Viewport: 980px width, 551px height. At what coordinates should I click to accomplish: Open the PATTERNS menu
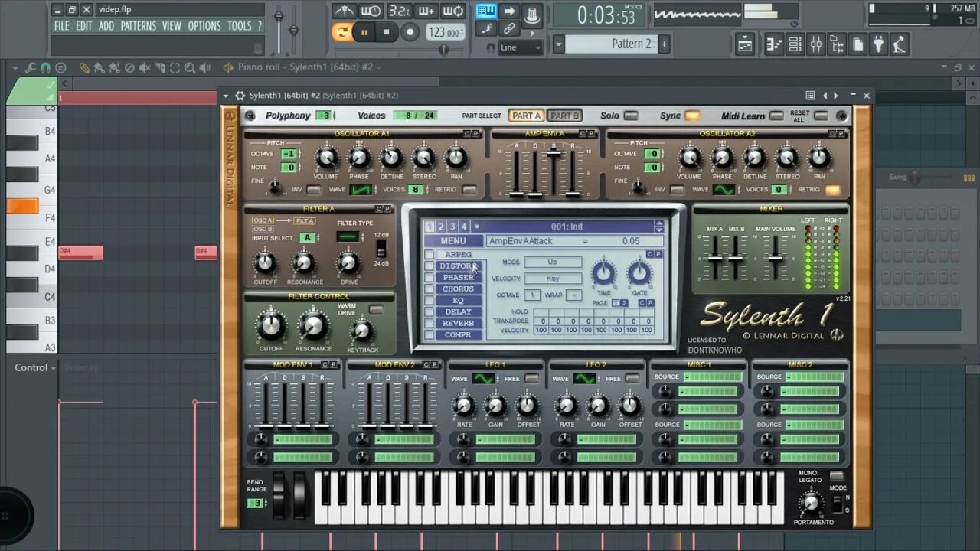(x=139, y=26)
